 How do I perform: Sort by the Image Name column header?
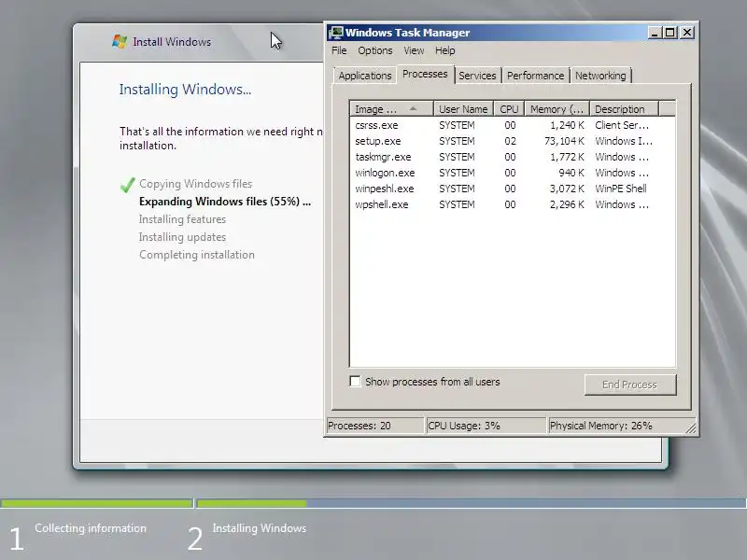[x=390, y=109]
